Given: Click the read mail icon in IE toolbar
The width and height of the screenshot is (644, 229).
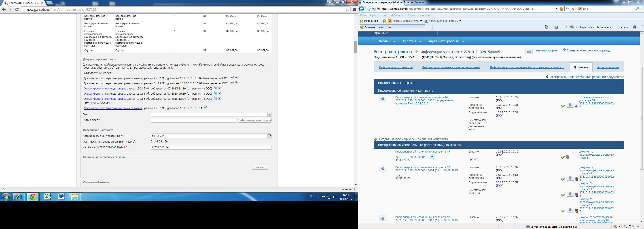Looking at the screenshot, I should tap(566, 27).
